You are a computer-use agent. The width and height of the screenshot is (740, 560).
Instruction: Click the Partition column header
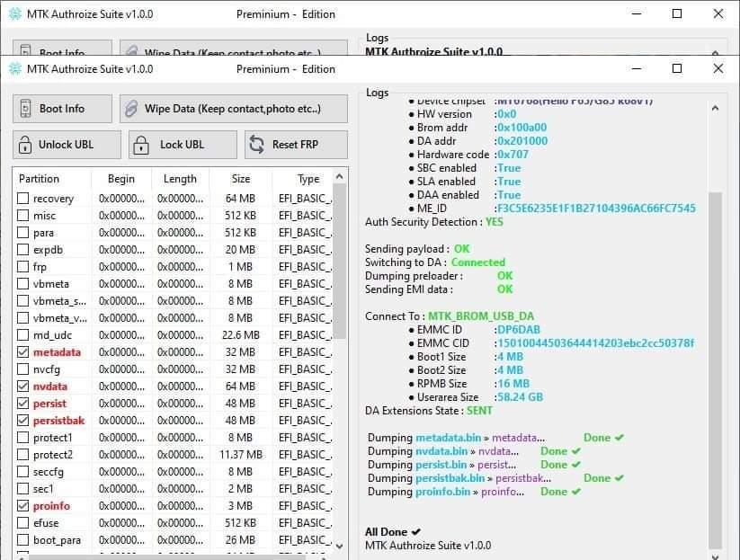52,179
